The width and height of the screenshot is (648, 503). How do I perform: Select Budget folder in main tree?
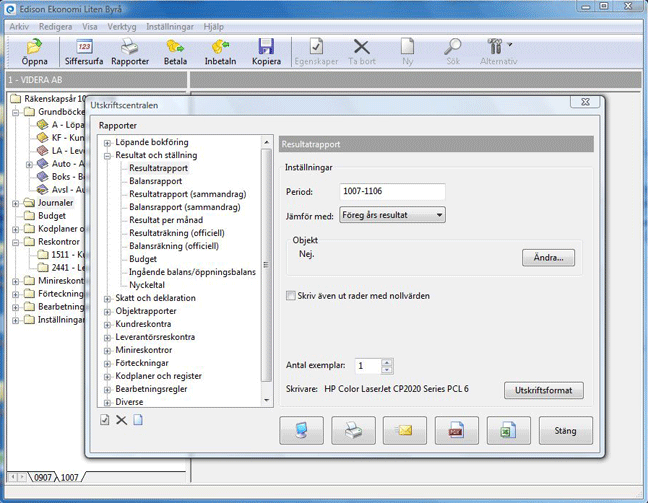[52, 216]
